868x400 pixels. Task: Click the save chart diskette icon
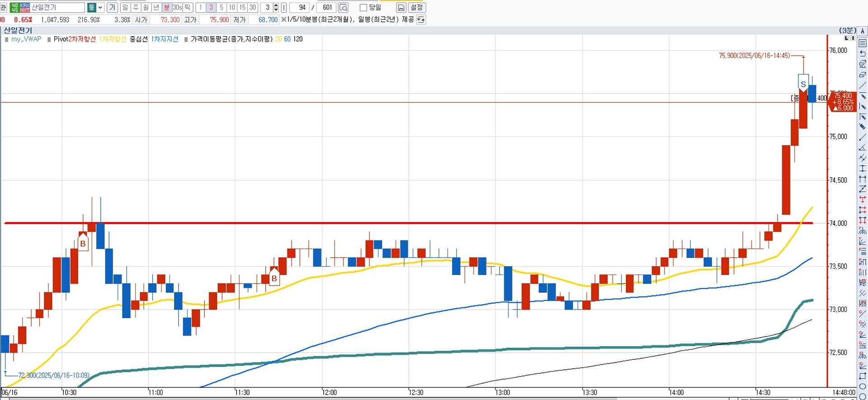pyautogui.click(x=401, y=8)
